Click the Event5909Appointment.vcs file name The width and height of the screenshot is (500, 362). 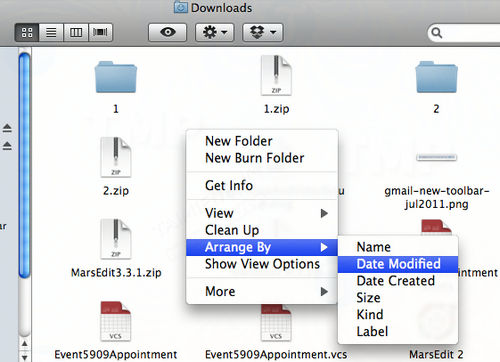coord(276,354)
